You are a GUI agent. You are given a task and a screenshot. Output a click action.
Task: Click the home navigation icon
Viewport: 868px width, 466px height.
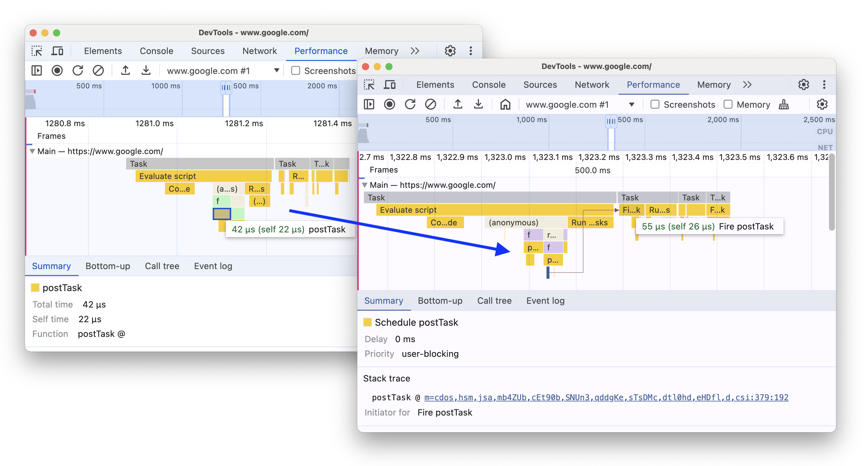(503, 104)
